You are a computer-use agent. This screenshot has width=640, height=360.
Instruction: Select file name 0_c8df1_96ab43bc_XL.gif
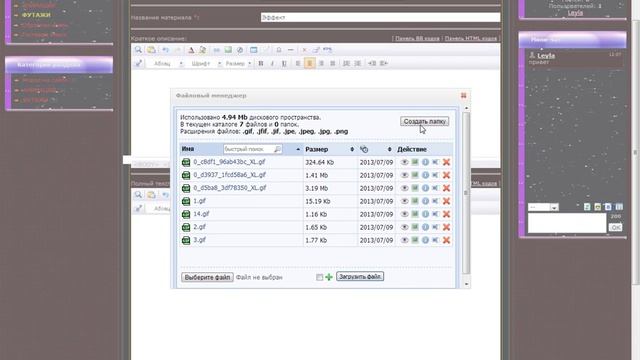click(x=229, y=162)
